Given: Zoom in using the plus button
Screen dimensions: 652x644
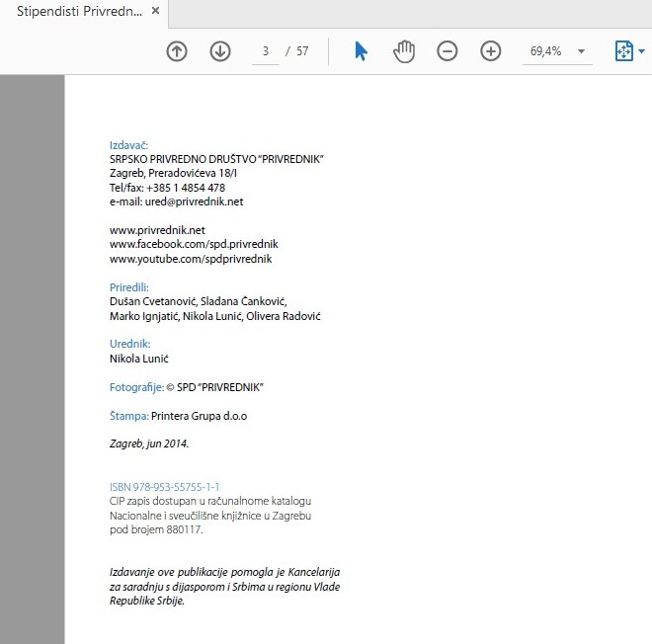Looking at the screenshot, I should point(491,51).
